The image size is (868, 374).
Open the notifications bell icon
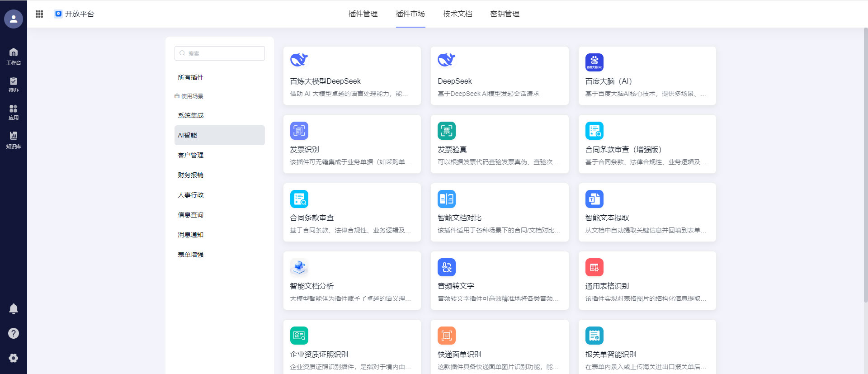tap(14, 309)
